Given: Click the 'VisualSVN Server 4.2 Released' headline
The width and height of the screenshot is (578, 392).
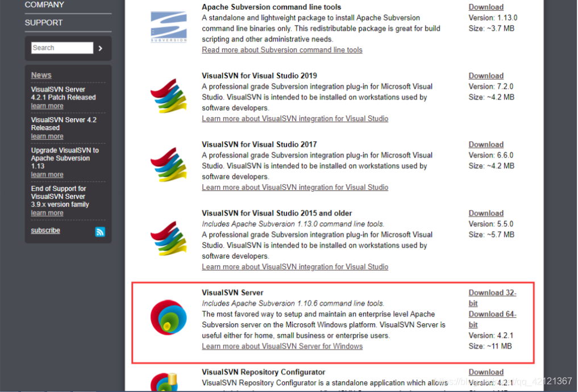Looking at the screenshot, I should [x=64, y=124].
